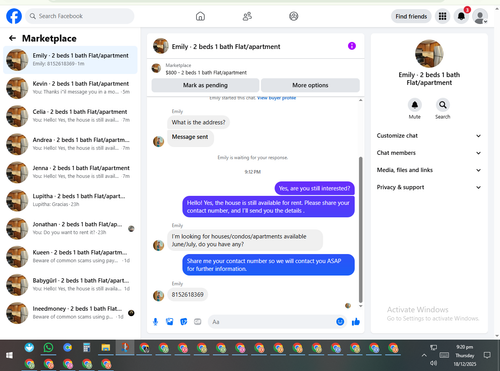Open the Windows Start menu
Viewport: 500px width, 371px height.
point(9,355)
